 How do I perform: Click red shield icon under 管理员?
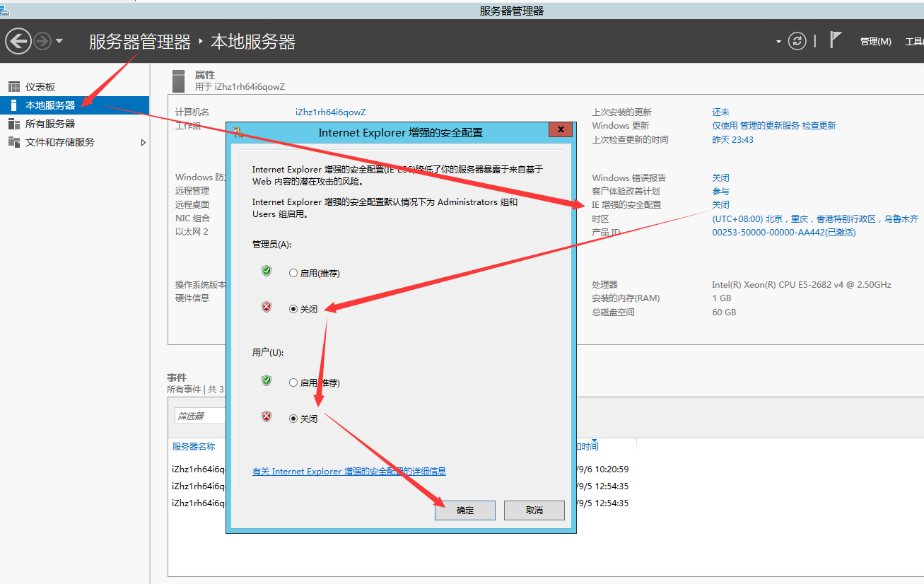click(x=267, y=307)
